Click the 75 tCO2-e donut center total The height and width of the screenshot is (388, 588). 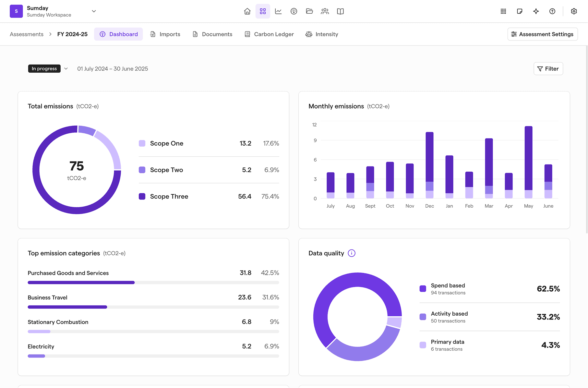click(x=77, y=170)
